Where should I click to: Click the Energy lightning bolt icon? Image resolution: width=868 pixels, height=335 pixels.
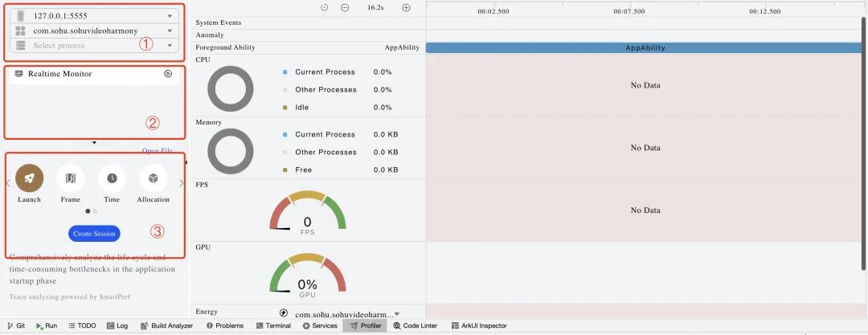284,313
